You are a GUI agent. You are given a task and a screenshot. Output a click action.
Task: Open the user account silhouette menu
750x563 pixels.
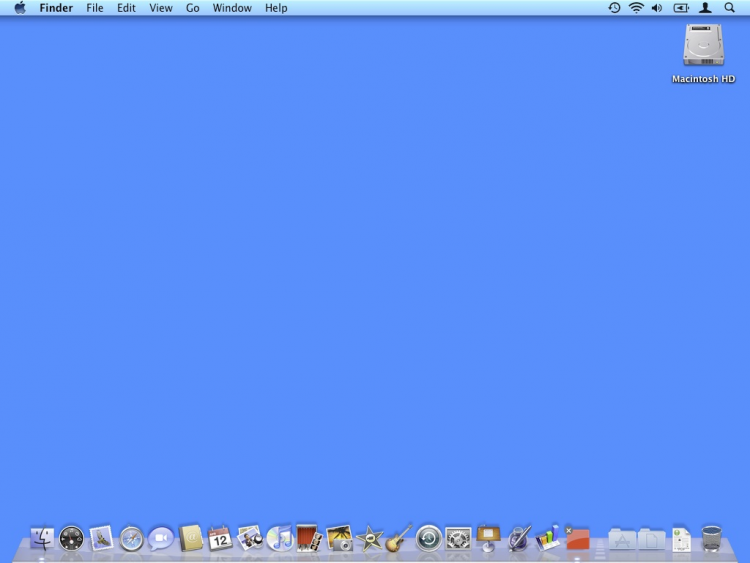pyautogui.click(x=705, y=8)
